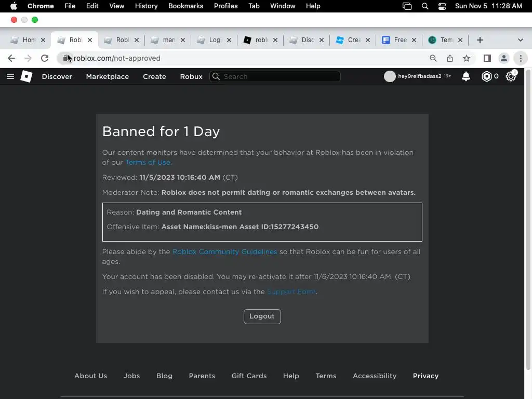
Task: Close the 'Free' tab
Action: pos(414,40)
